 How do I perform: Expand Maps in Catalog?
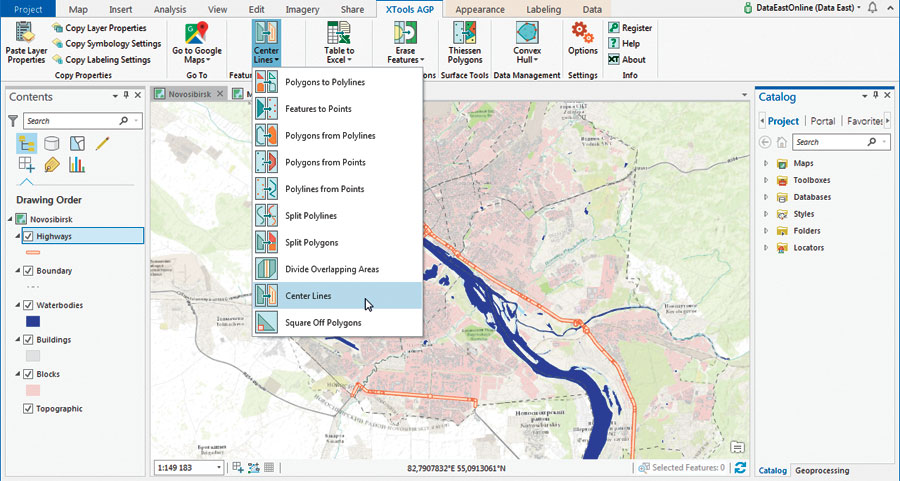(x=766, y=163)
